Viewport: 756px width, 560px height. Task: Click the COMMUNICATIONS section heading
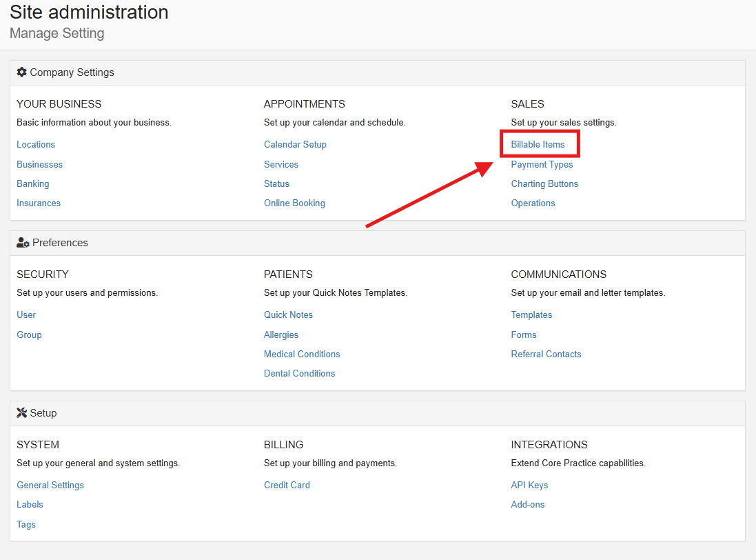[x=558, y=274]
